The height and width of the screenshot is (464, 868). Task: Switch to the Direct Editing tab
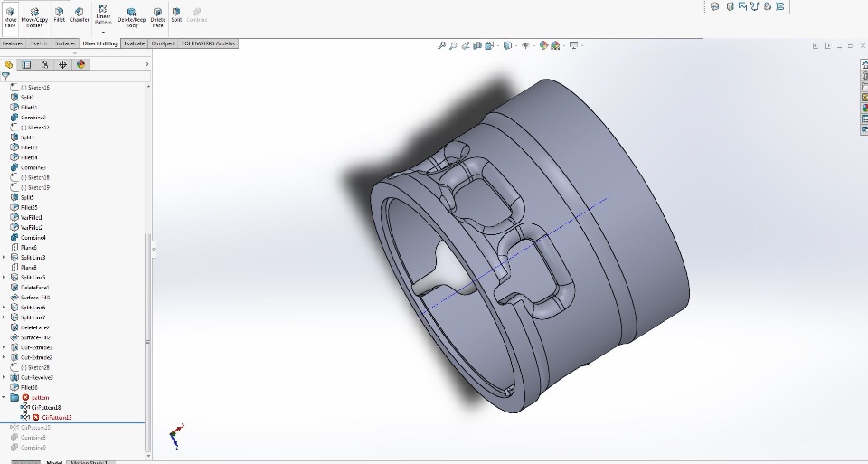point(99,43)
